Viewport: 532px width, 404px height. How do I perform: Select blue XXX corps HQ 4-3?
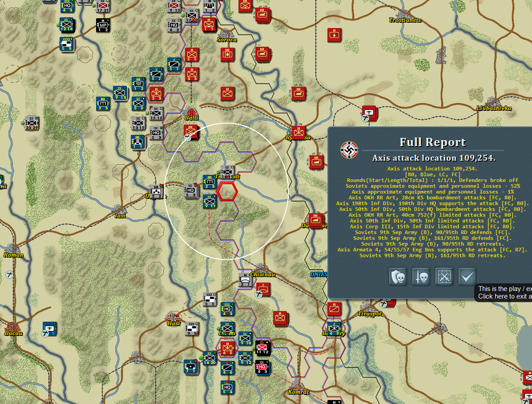(x=227, y=309)
